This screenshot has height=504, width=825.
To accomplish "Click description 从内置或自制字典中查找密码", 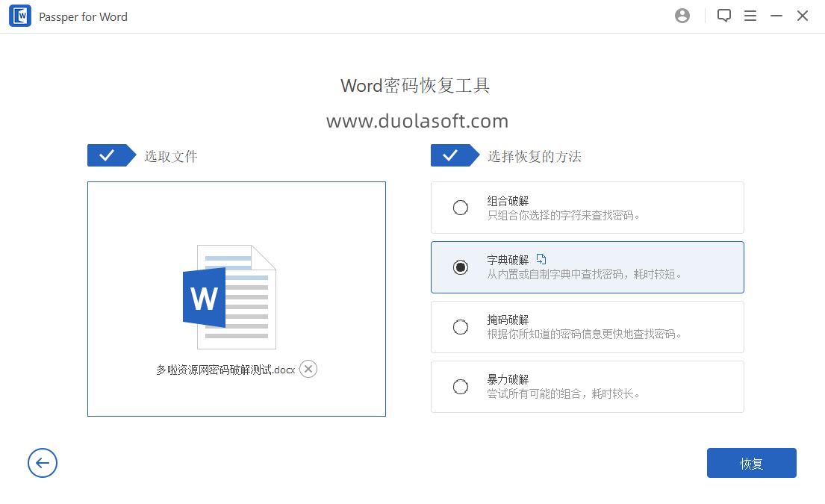I will [584, 274].
